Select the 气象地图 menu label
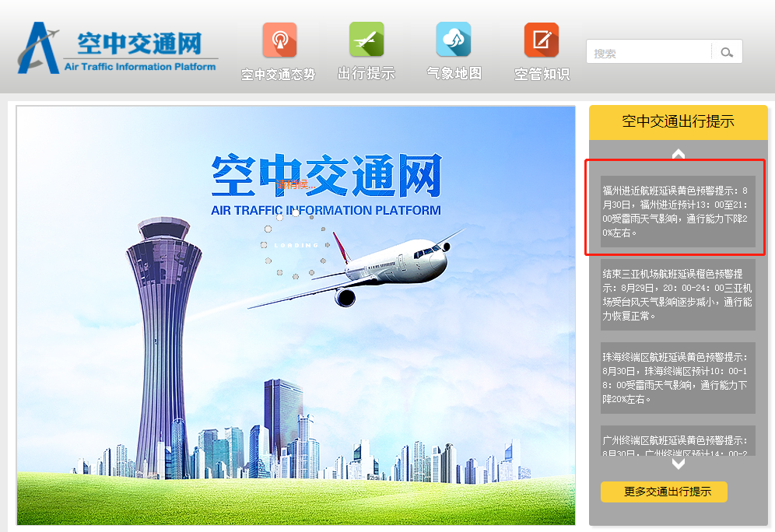The height and width of the screenshot is (532, 775). point(454,74)
